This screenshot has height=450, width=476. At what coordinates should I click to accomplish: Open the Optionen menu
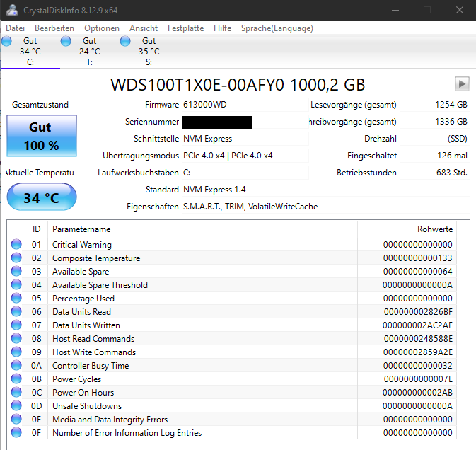point(102,28)
